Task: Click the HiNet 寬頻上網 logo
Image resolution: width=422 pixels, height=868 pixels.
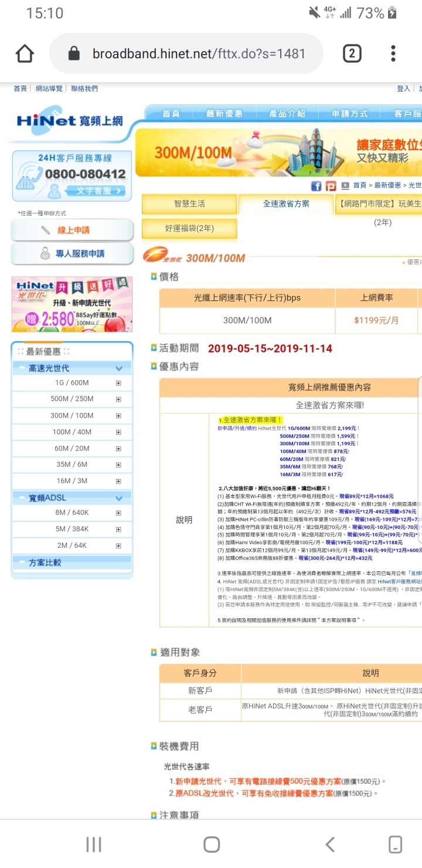Action: (70, 121)
